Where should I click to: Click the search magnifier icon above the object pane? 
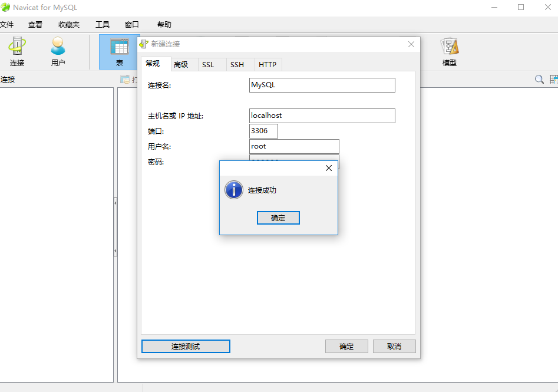(x=538, y=79)
